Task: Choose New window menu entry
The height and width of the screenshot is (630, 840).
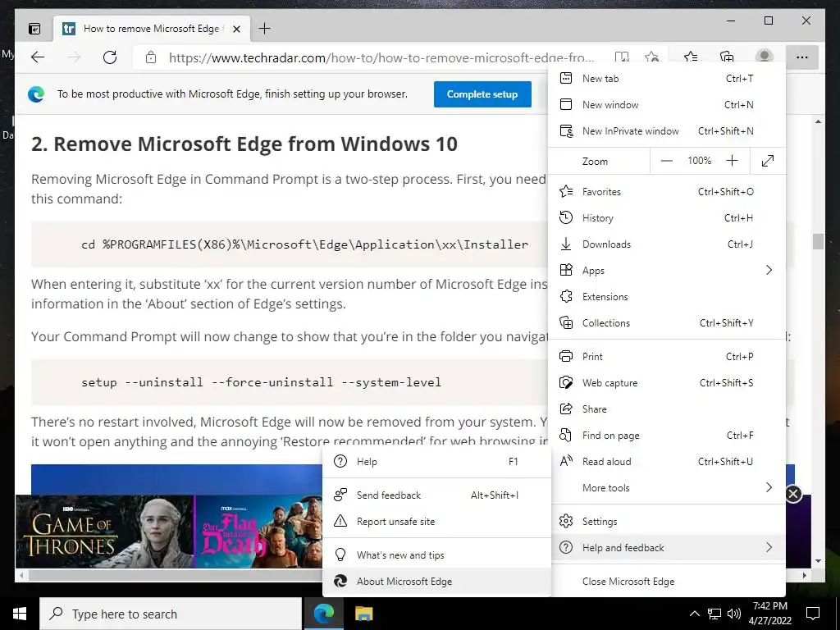Action: point(667,104)
